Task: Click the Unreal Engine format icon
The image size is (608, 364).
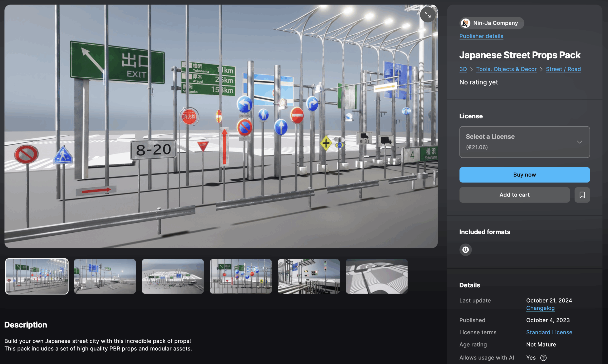Action: point(465,250)
